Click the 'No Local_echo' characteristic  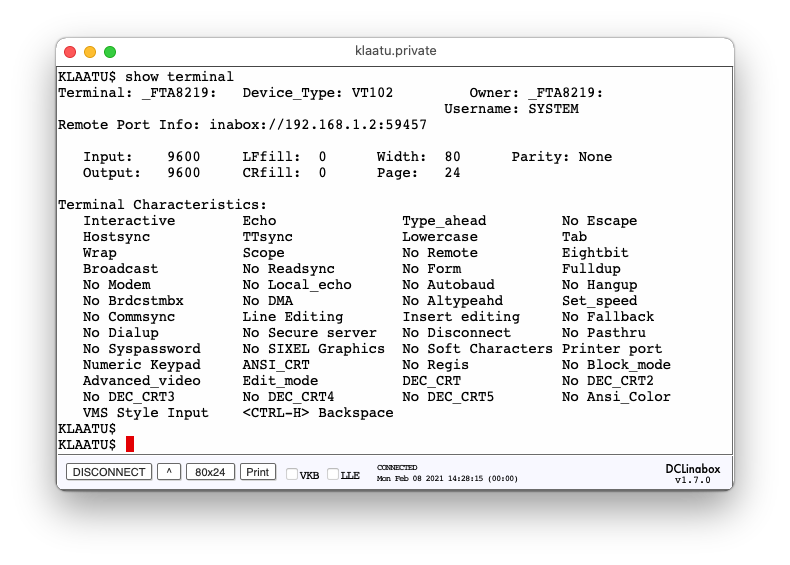coord(297,285)
